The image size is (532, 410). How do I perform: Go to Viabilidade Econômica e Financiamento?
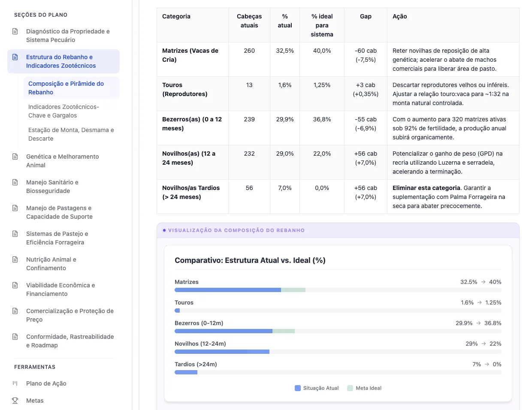click(63, 289)
